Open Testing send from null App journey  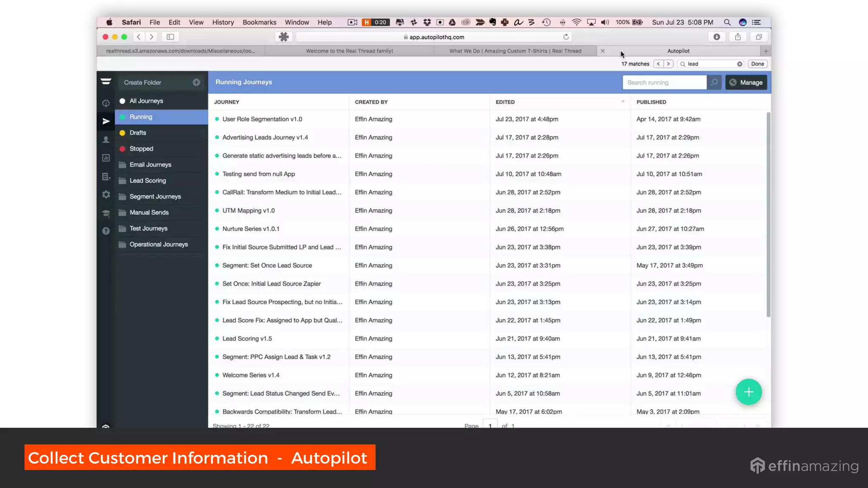tap(259, 174)
